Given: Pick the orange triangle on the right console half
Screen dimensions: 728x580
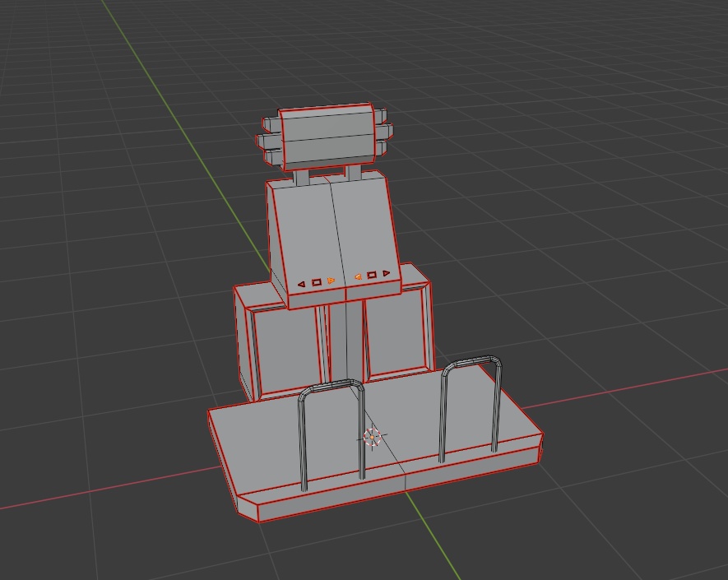Looking at the screenshot, I should pos(358,276).
